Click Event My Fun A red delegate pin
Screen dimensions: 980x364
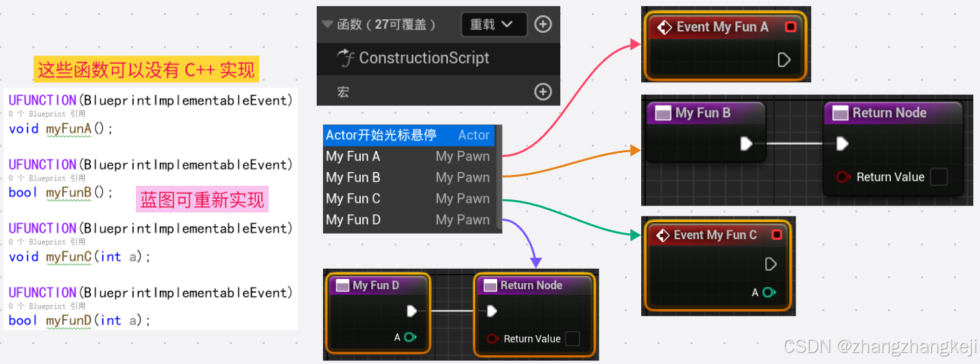coord(790,27)
